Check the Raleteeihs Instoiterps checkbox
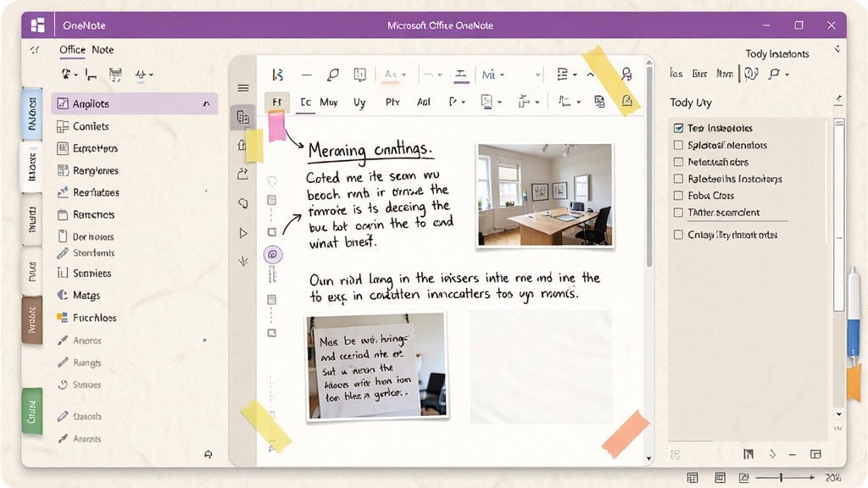868x488 pixels. pos(678,179)
